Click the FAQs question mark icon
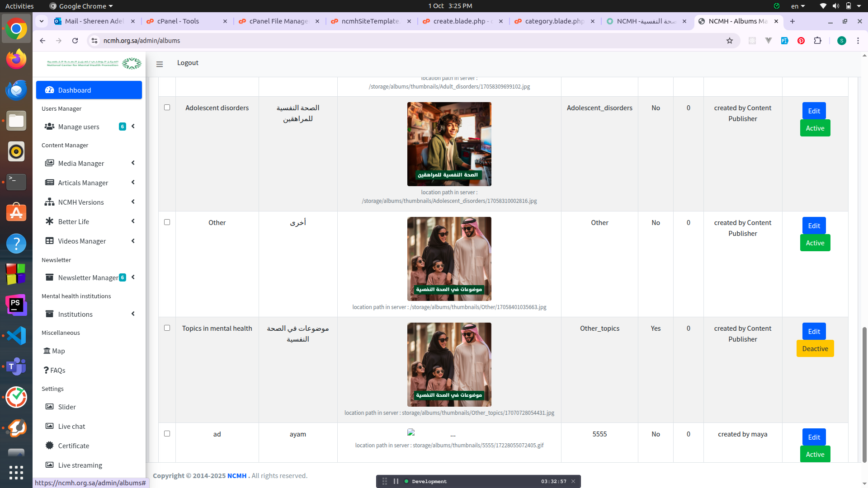The image size is (868, 488). (46, 370)
